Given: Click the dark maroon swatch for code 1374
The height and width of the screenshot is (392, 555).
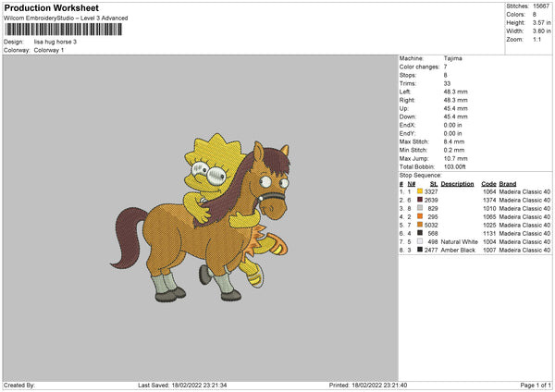Looking at the screenshot, I should pos(420,200).
